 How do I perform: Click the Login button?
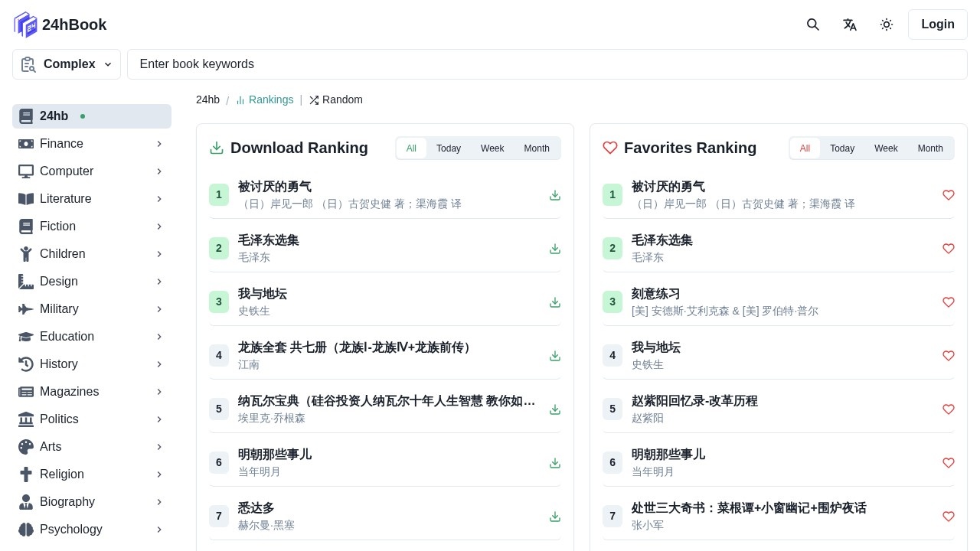(938, 24)
